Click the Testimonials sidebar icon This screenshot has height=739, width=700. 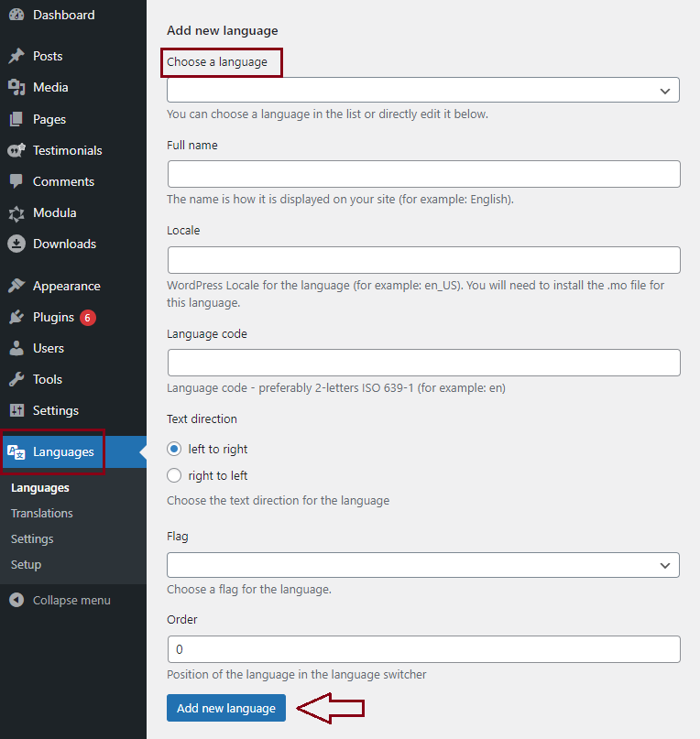click(x=16, y=150)
